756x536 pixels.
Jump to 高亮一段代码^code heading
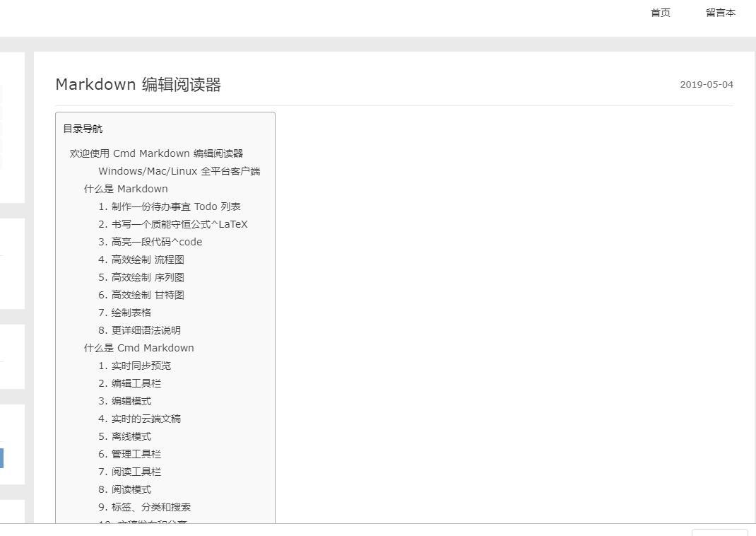(x=156, y=242)
